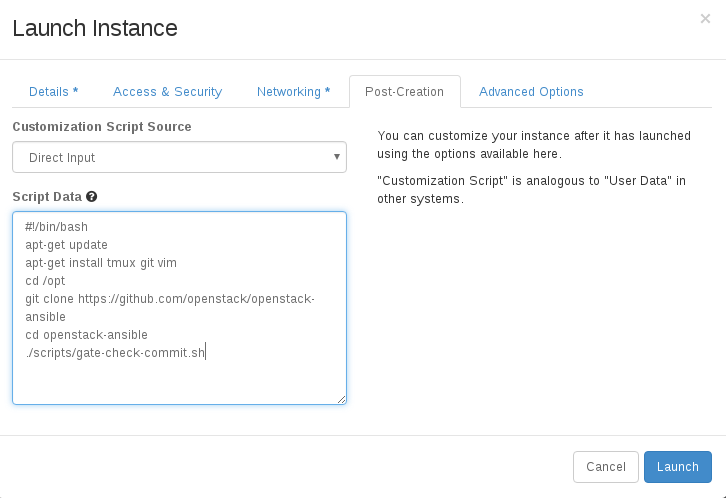This screenshot has height=498, width=726.
Task: Select the Post-Creation tab
Action: click(x=404, y=92)
